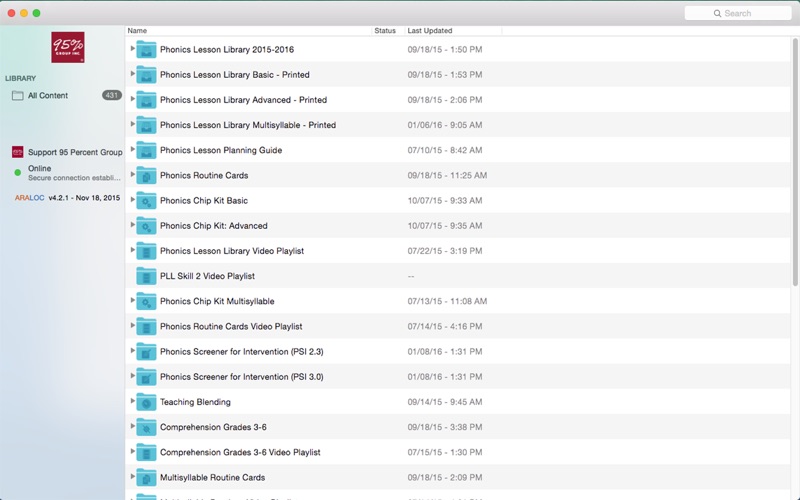The width and height of the screenshot is (800, 500).
Task: Open Phonics Routine Cards Video Playlist entry
Action: tap(231, 327)
